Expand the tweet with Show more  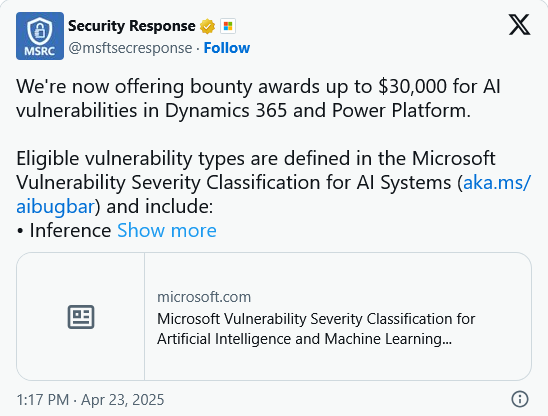click(167, 230)
